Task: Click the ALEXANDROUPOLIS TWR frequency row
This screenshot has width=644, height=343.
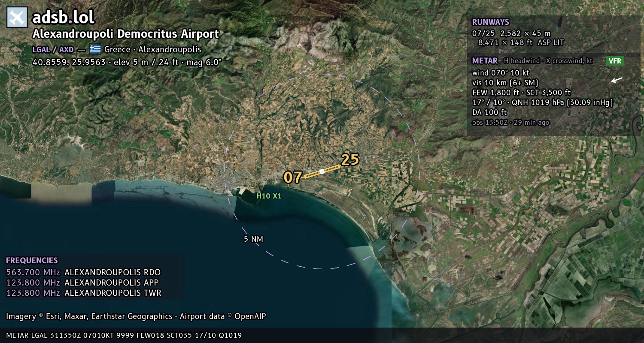Action: click(x=84, y=293)
